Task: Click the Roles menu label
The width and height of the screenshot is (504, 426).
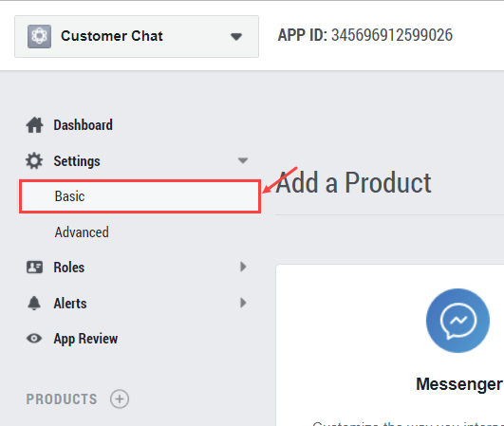Action: coord(68,268)
